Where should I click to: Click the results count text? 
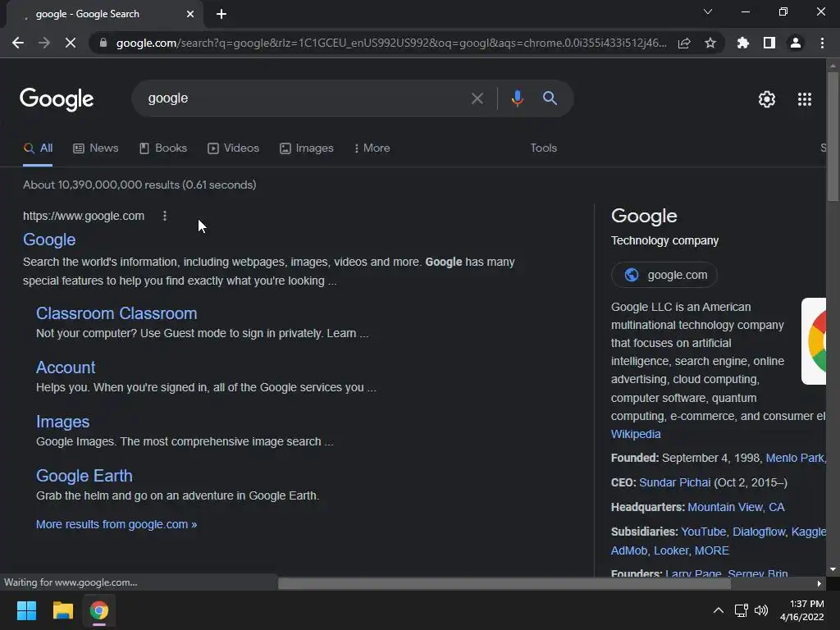click(x=139, y=185)
